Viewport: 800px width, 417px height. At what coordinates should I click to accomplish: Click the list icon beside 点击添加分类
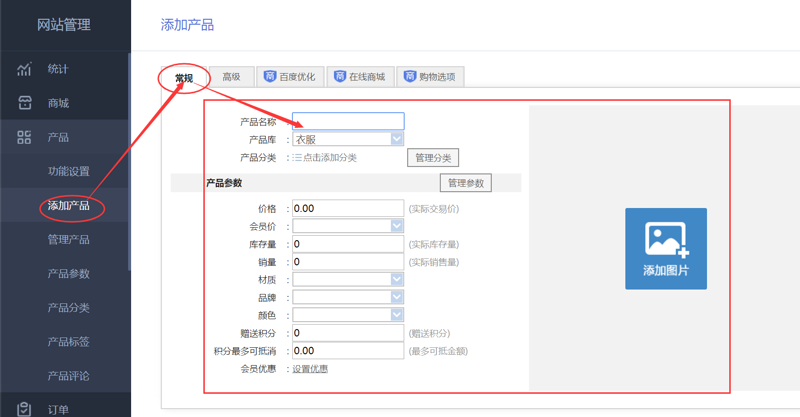tap(297, 158)
